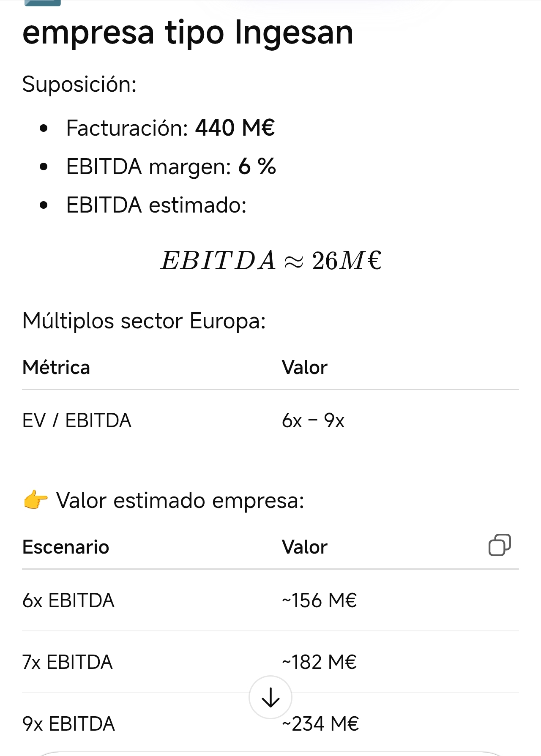
Task: Click the "EBITDA estimado:" bullet item
Action: 156,205
